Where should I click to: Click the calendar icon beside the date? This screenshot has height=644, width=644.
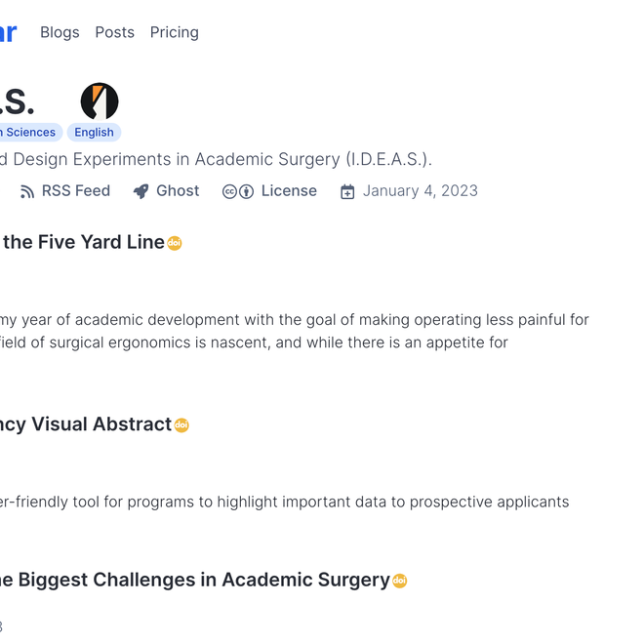click(x=347, y=191)
